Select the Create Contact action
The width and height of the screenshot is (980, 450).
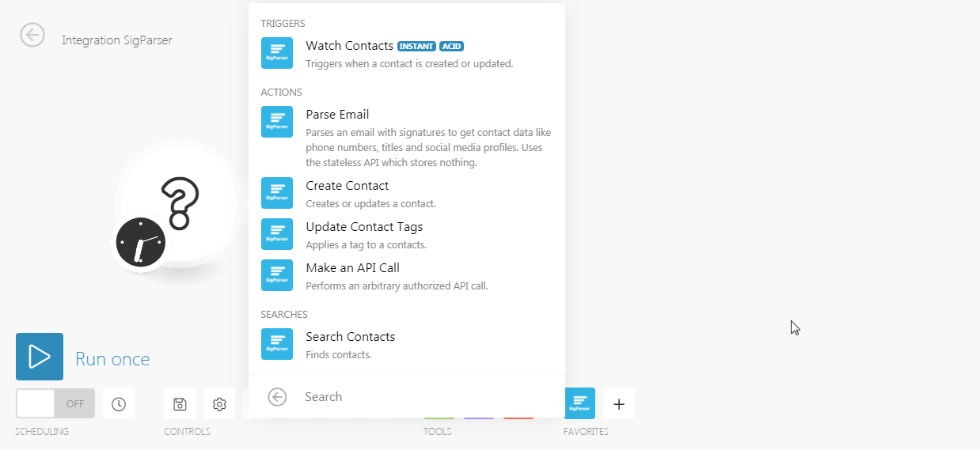pos(347,186)
